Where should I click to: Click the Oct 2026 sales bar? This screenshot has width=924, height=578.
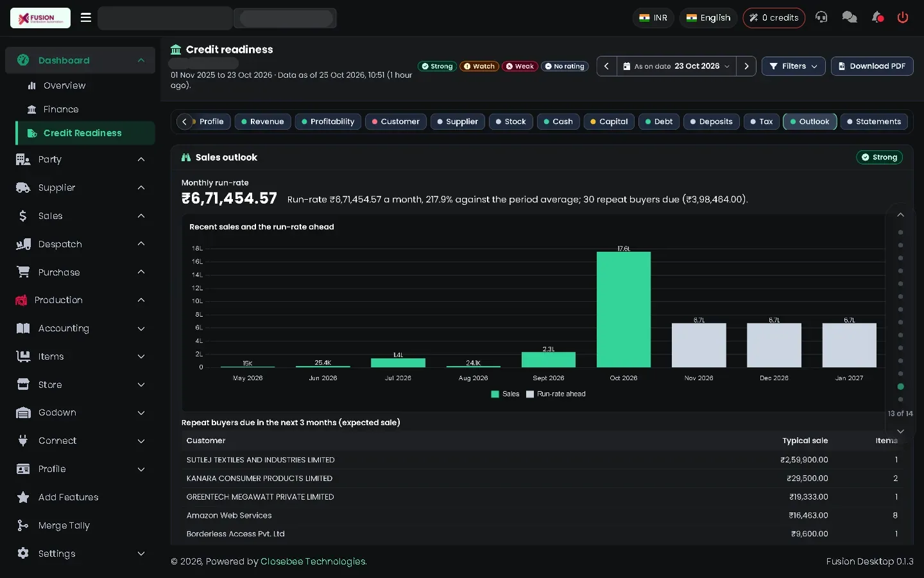coord(624,310)
